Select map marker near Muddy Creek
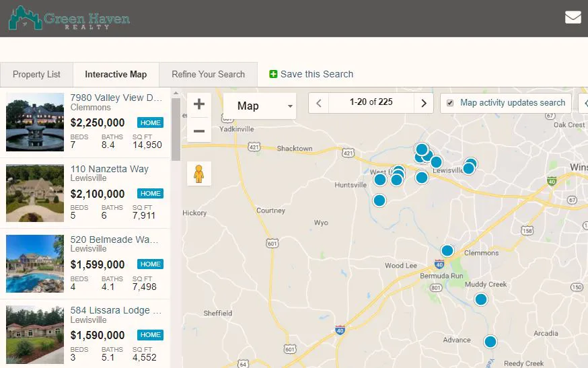The width and height of the screenshot is (588, 368). point(481,299)
